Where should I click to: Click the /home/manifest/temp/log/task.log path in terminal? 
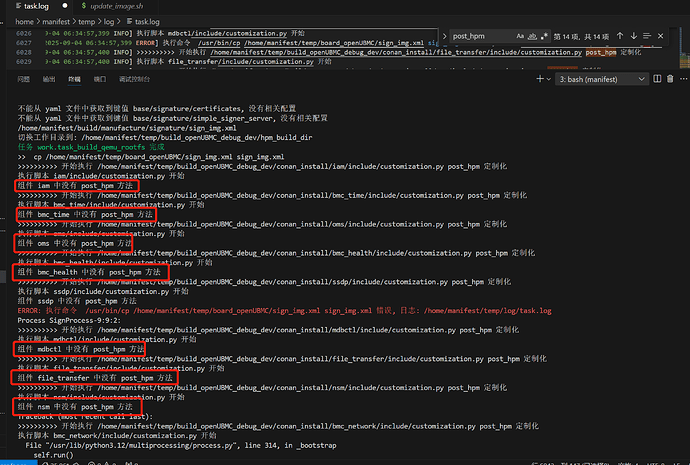pyautogui.click(x=488, y=311)
